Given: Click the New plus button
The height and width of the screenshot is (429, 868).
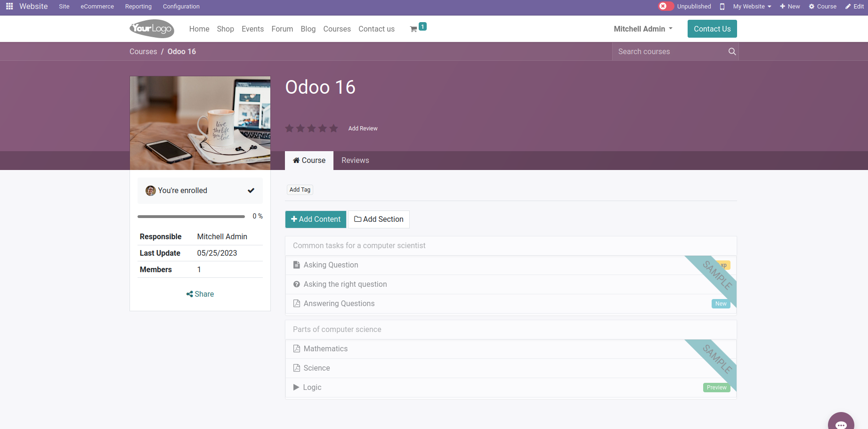Looking at the screenshot, I should (790, 7).
